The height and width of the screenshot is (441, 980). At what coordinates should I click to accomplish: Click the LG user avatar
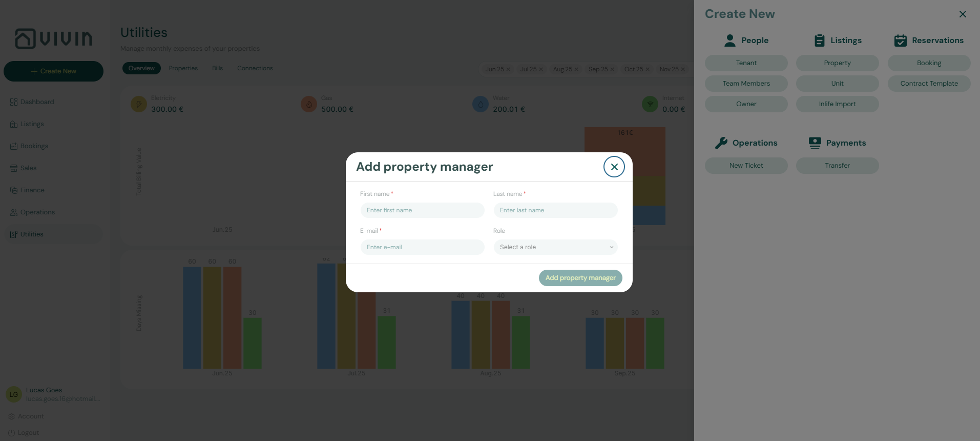click(14, 394)
